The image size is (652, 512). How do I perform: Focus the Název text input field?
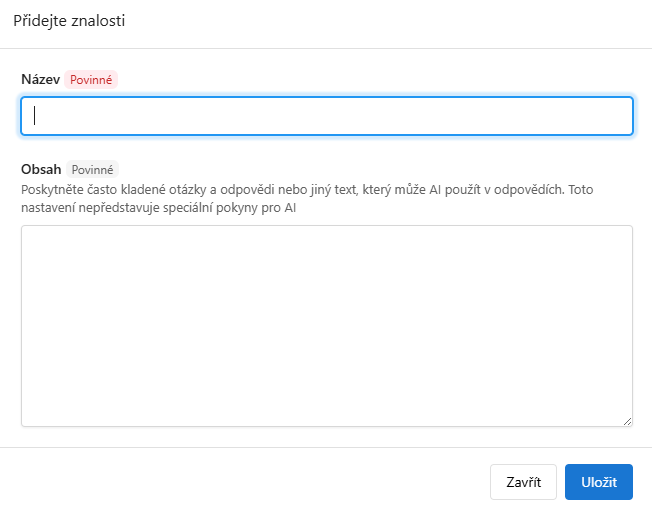point(327,116)
